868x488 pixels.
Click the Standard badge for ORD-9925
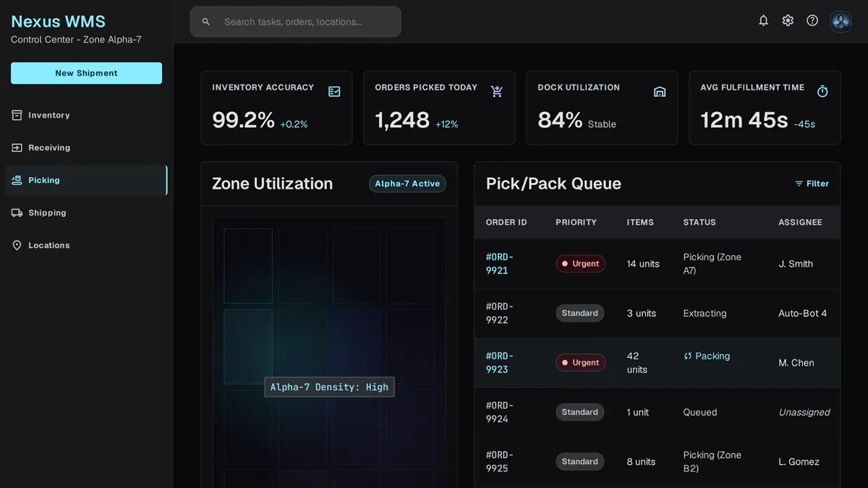pos(580,461)
